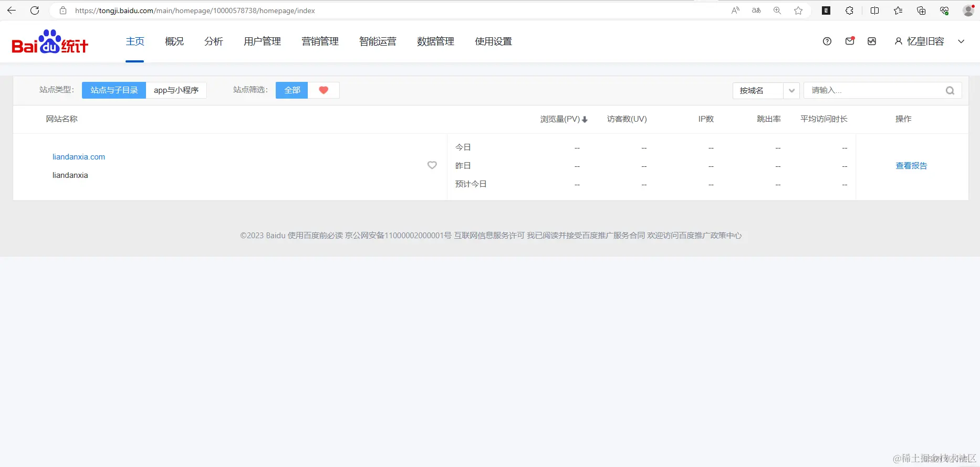This screenshot has width=980, height=467.
Task: Click 操作 column header
Action: (903, 119)
